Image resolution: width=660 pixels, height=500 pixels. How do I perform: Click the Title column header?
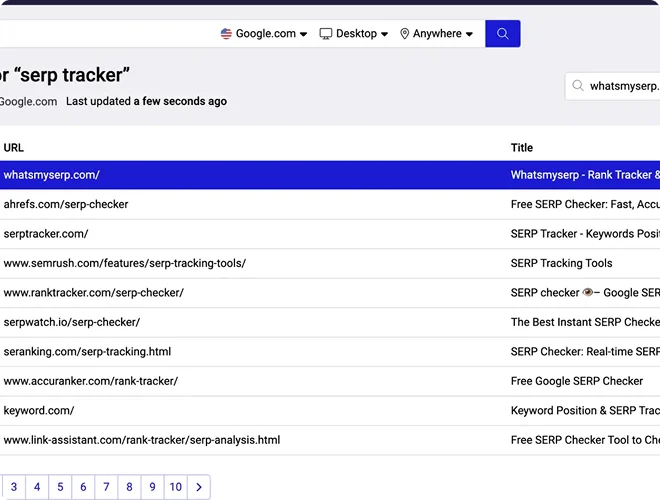tap(522, 148)
